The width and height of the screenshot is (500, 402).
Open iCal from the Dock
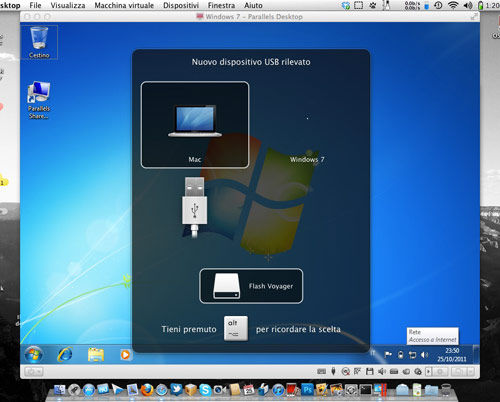click(x=249, y=390)
